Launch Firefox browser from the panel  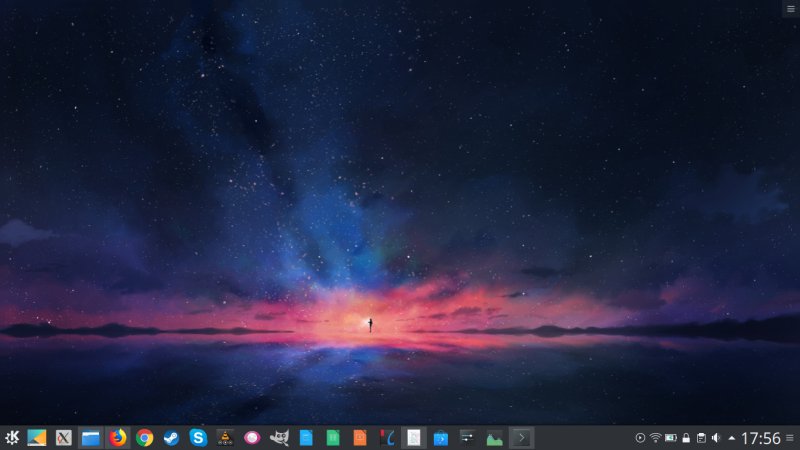click(x=118, y=438)
